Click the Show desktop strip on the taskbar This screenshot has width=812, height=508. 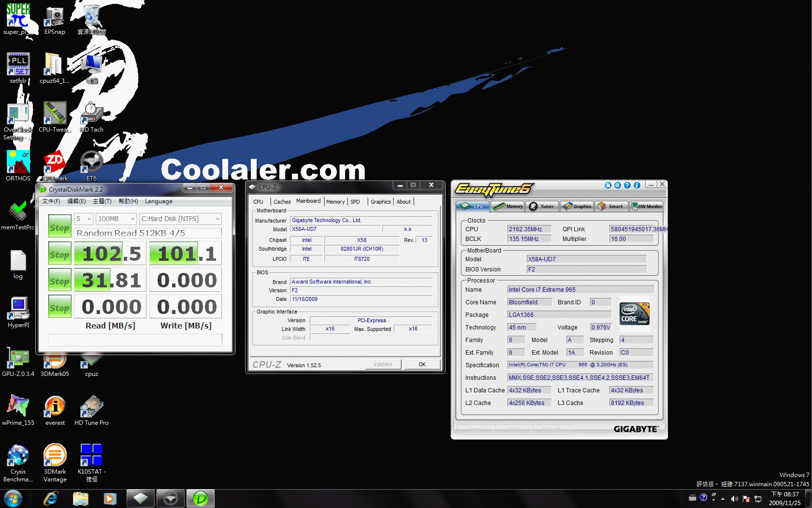809,498
